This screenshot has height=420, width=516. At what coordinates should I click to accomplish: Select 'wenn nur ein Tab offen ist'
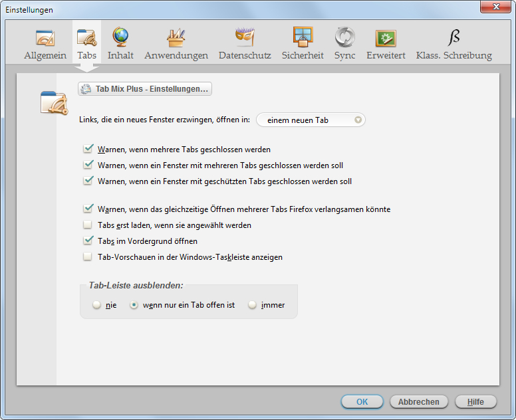(x=134, y=305)
